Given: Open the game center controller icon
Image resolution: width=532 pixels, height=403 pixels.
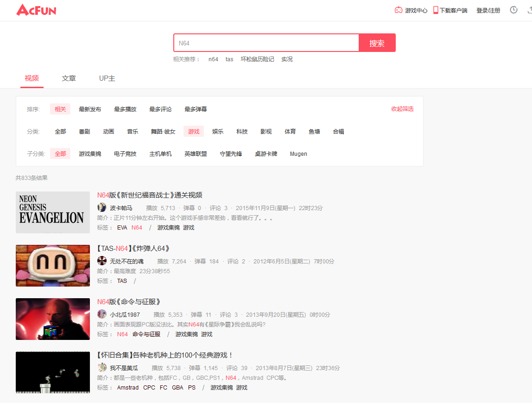Looking at the screenshot, I should point(399,10).
